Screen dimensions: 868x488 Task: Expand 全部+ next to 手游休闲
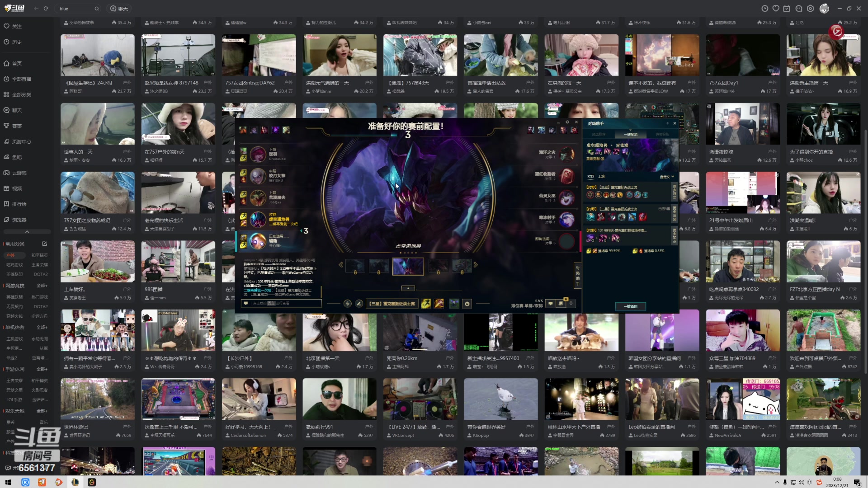(x=42, y=369)
